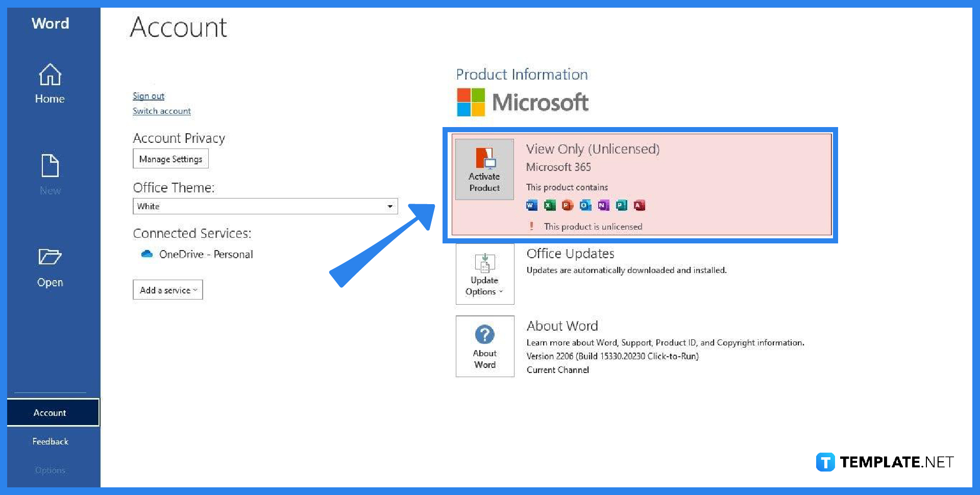This screenshot has width=980, height=495.
Task: Expand the Add a service dropdown
Action: (x=167, y=289)
